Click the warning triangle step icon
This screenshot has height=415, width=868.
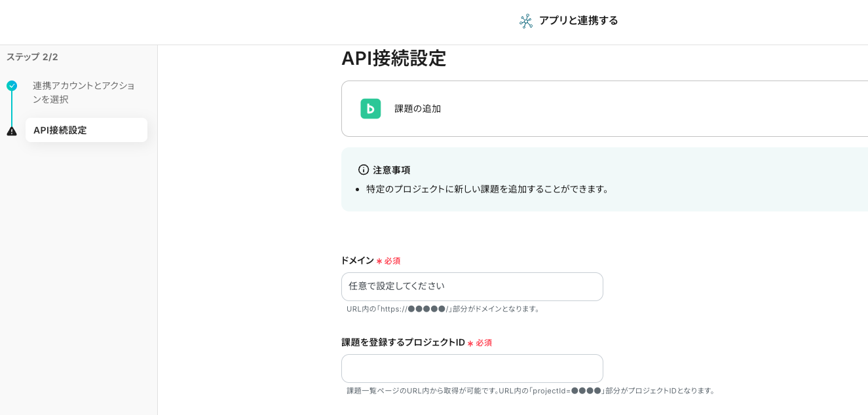(12, 131)
